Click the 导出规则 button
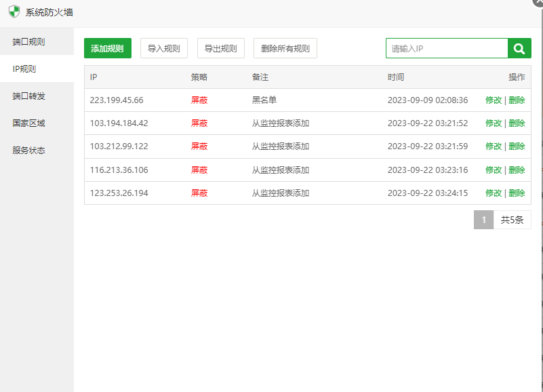543x392 pixels. click(x=220, y=48)
